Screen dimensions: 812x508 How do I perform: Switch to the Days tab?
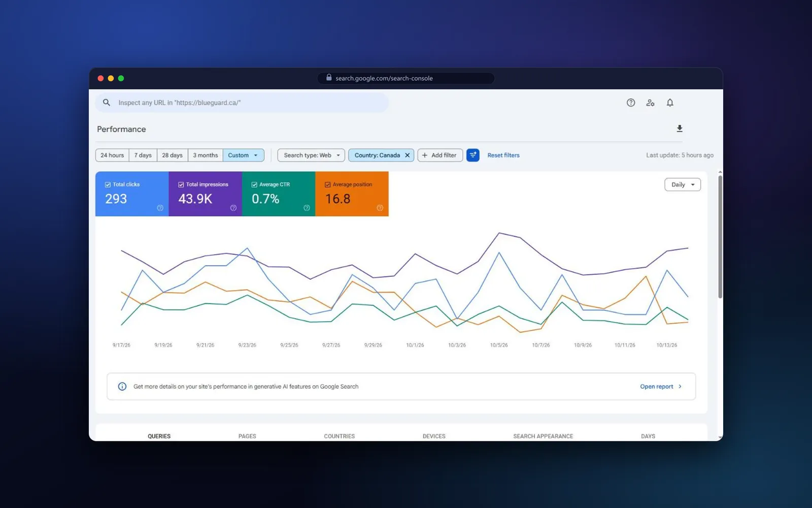pos(648,436)
